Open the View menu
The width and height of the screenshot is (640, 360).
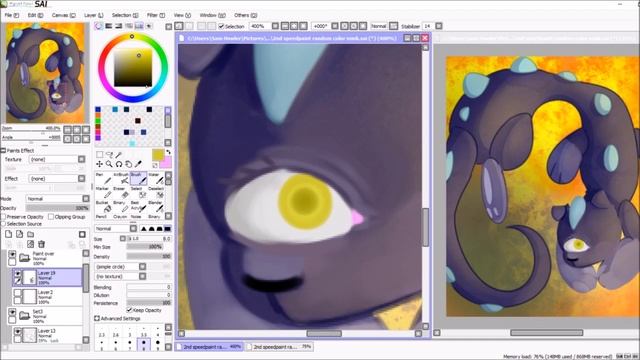(182, 15)
